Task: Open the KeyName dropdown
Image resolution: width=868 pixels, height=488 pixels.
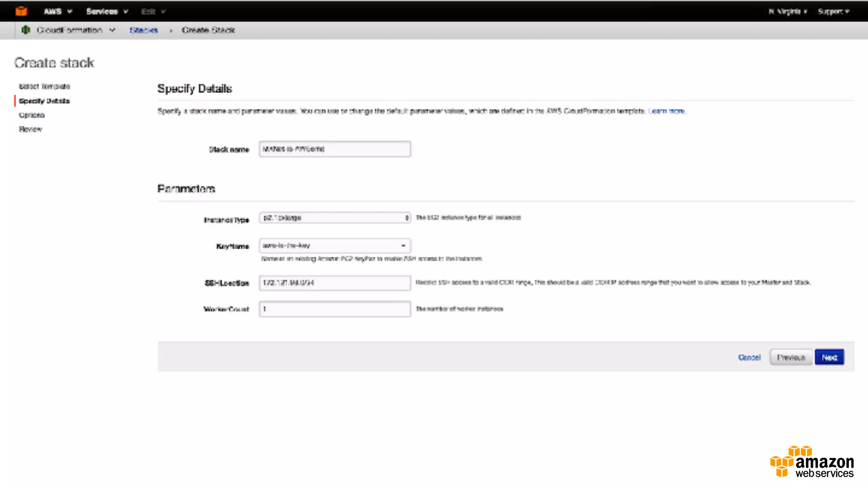Action: tap(335, 246)
